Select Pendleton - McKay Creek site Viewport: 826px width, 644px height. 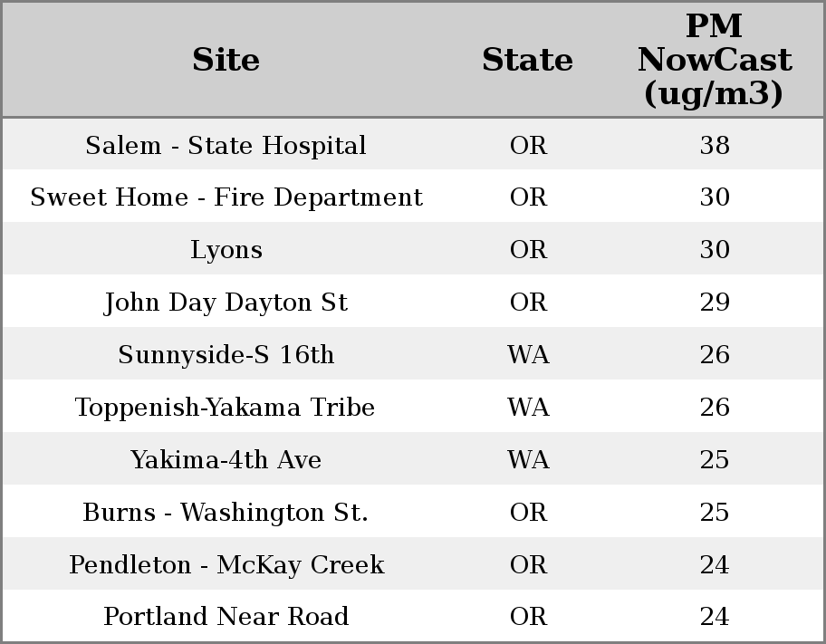pyautogui.click(x=226, y=565)
